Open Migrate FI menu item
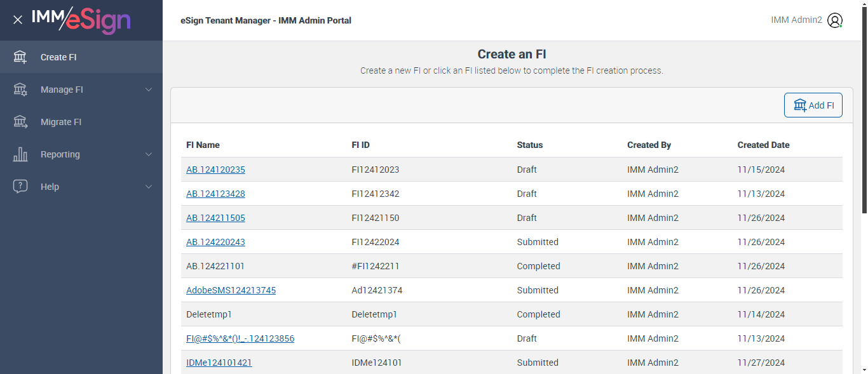The image size is (868, 374). click(81, 122)
